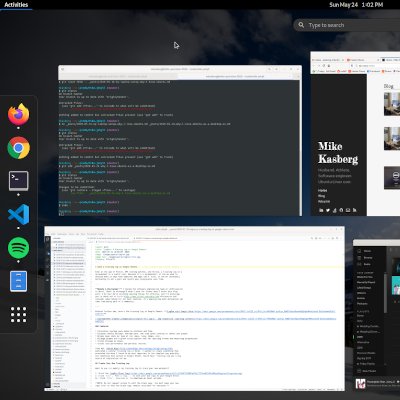Select the VS Code editor window thumbnail
This screenshot has width=400, height=400.
(x=194, y=309)
